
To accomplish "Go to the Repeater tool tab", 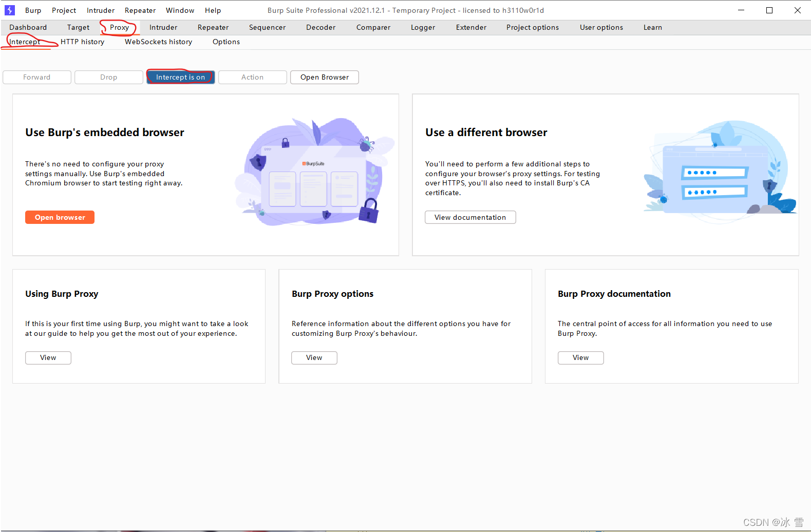I will [x=213, y=27].
